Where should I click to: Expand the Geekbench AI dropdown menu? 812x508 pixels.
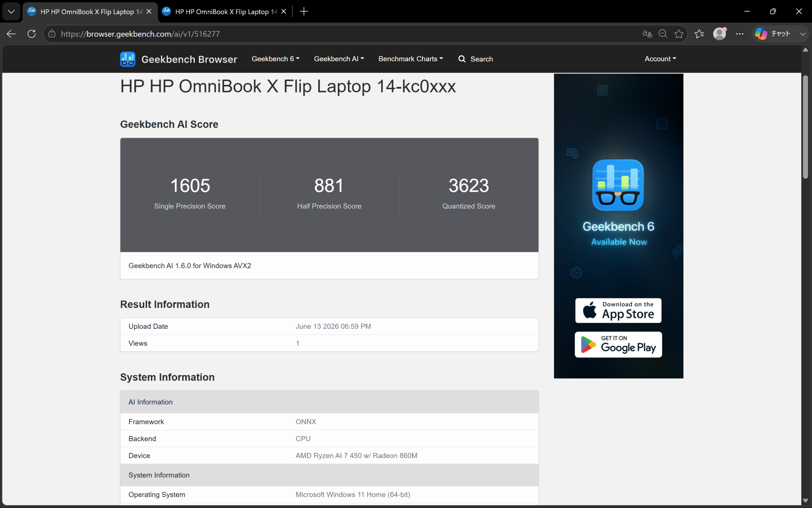click(x=339, y=59)
